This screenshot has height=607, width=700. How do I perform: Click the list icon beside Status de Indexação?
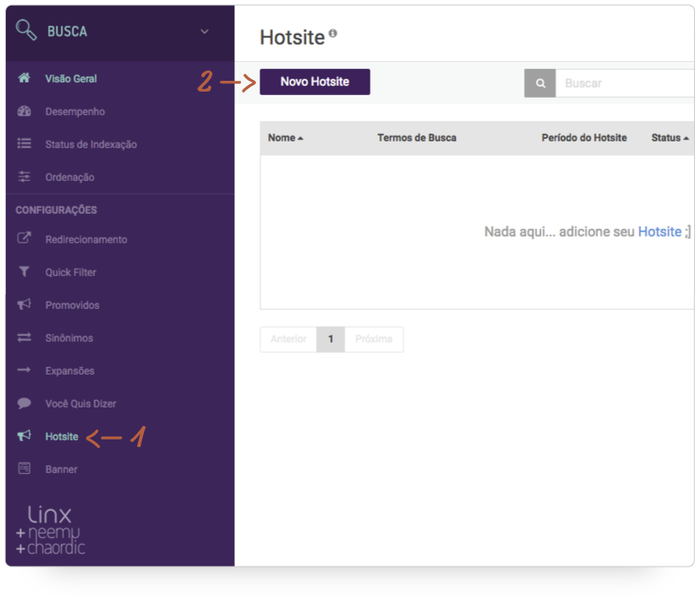coord(24,144)
